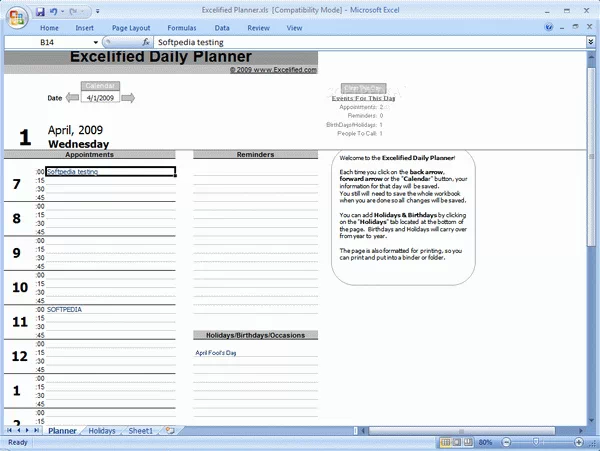Switch to the View ribbon tab
The width and height of the screenshot is (600, 451).
294,28
